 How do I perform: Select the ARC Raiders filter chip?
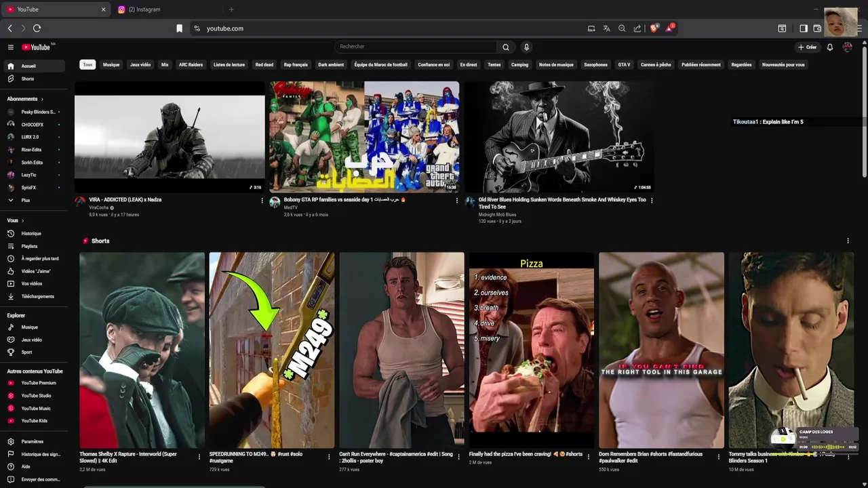tap(191, 65)
